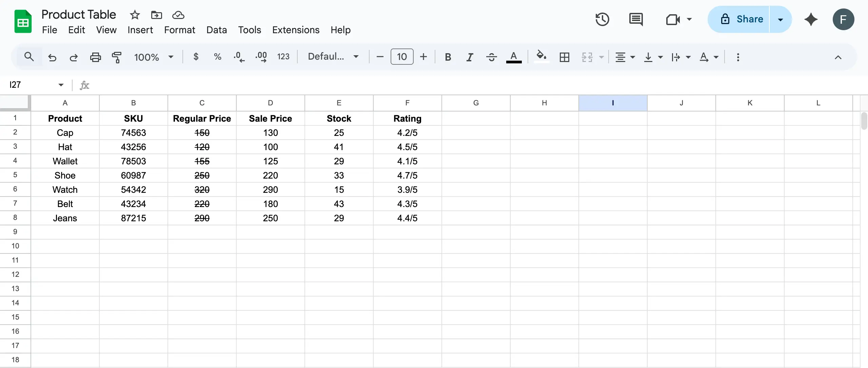Image resolution: width=868 pixels, height=368 pixels.
Task: Select the cell containing Jeans
Action: pyautogui.click(x=65, y=218)
